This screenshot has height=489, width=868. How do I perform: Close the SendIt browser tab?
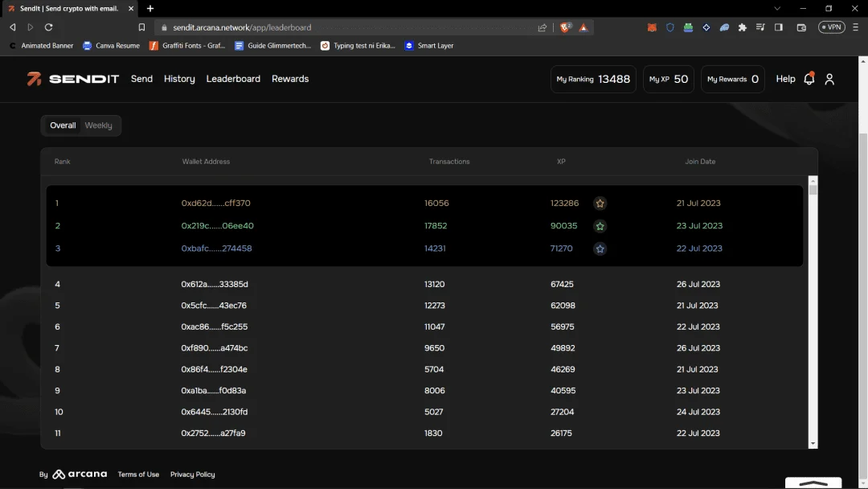pyautogui.click(x=131, y=8)
